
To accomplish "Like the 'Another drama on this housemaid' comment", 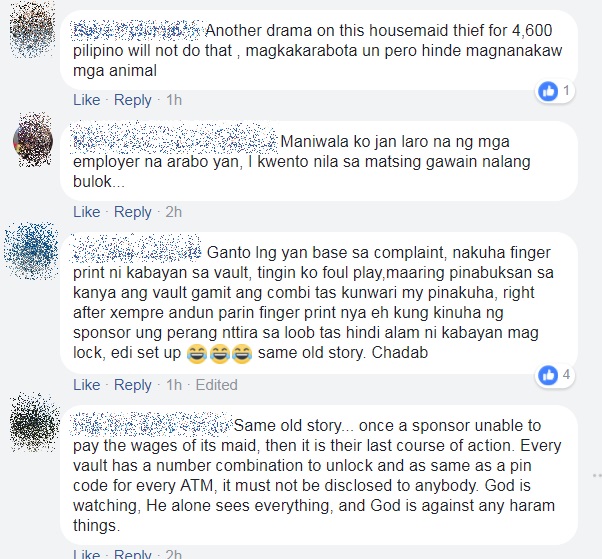I will point(86,100).
